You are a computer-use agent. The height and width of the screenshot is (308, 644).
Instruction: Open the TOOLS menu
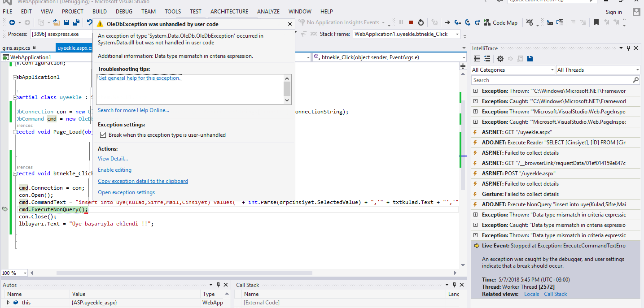click(x=173, y=11)
